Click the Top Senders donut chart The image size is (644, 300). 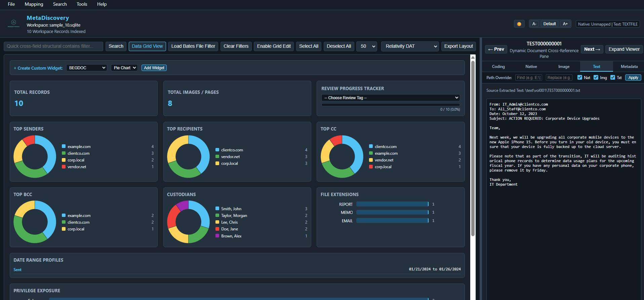[x=35, y=157]
